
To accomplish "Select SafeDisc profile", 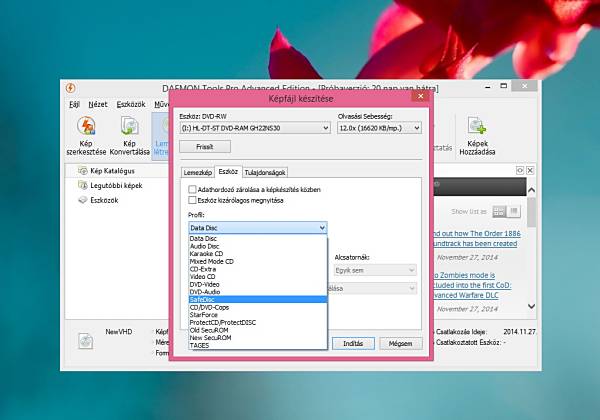I will (258, 300).
